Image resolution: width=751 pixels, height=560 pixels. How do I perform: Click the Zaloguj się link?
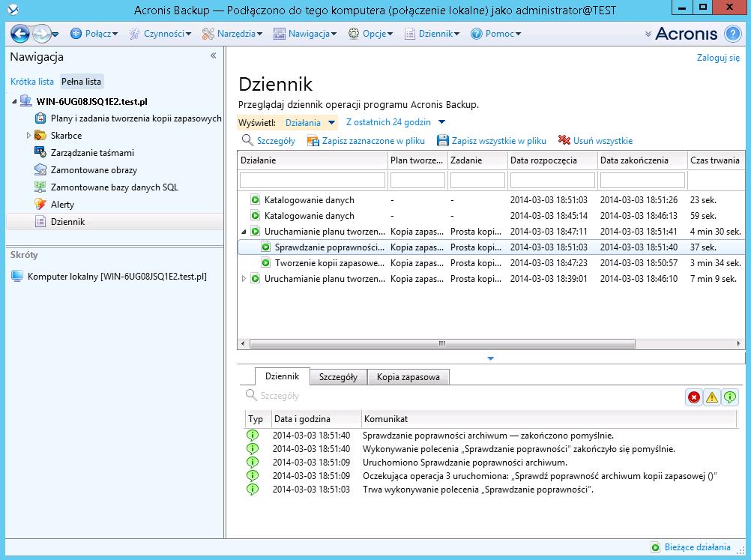(x=718, y=58)
